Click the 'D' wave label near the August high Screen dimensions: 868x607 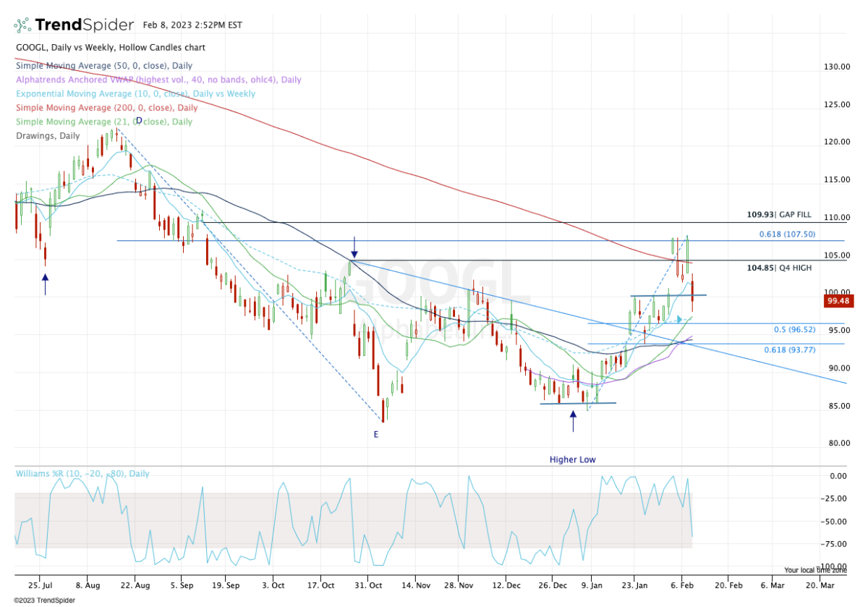click(139, 121)
